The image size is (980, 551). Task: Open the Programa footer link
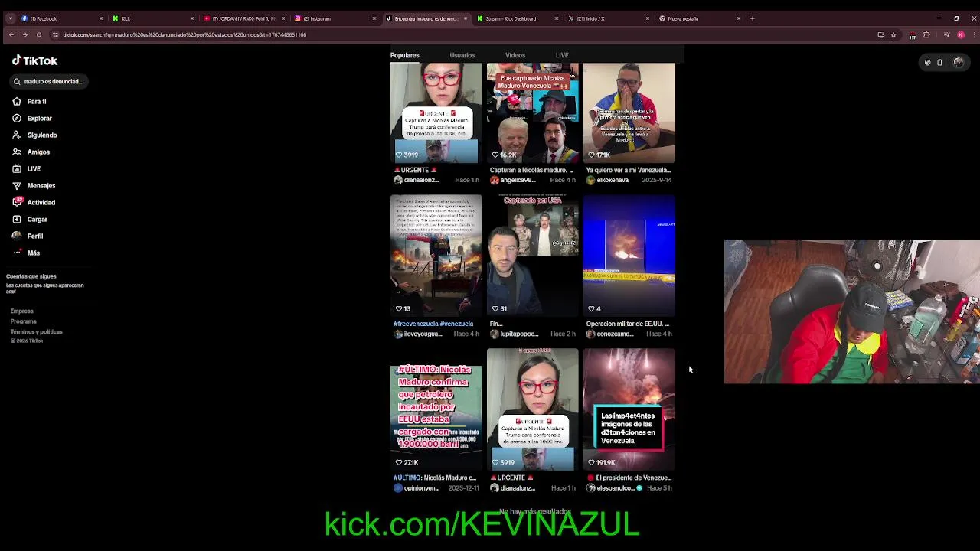coord(24,321)
